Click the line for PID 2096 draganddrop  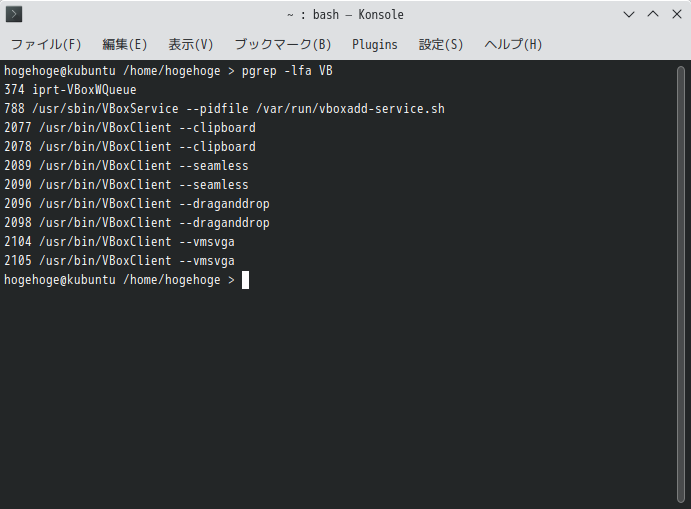137,204
